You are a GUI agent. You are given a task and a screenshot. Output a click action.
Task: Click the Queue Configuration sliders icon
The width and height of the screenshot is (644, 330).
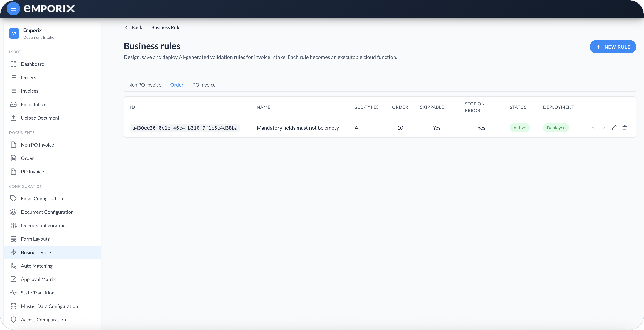[x=13, y=226]
